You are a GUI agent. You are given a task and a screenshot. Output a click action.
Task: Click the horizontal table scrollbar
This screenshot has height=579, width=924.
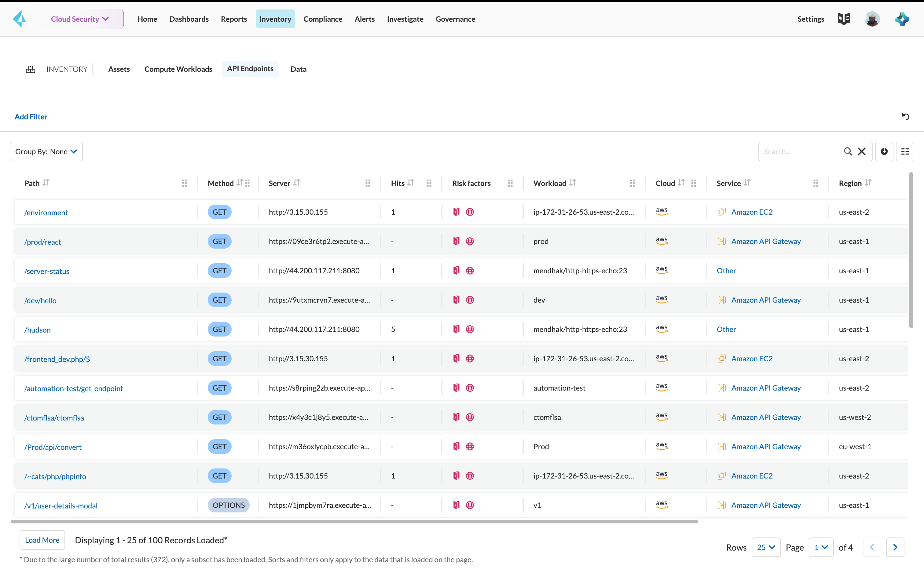(354, 522)
